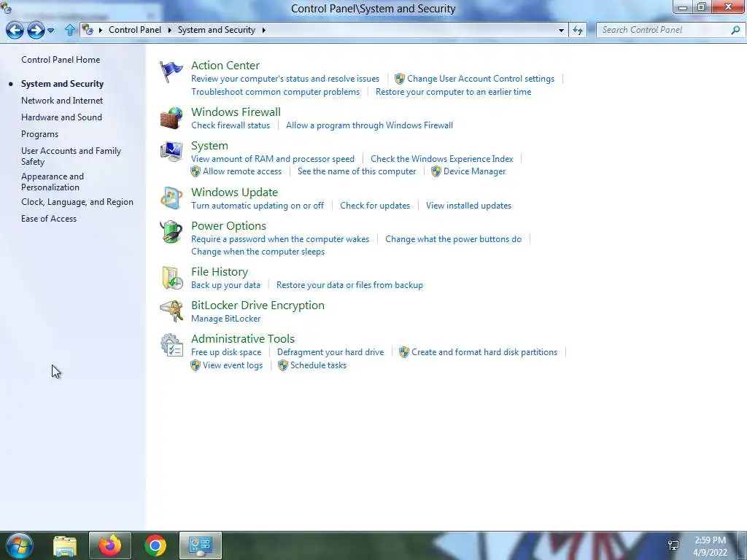Open Ease of Access category
Viewport: 747px width, 560px height.
49,219
